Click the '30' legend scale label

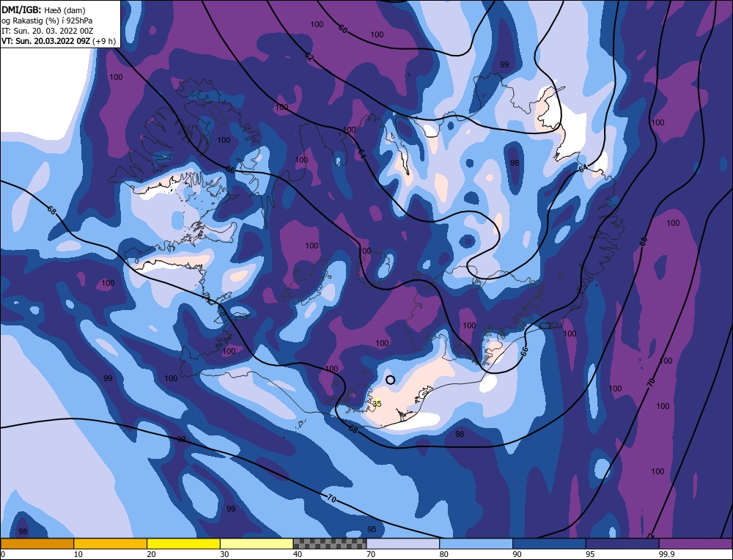(x=224, y=554)
